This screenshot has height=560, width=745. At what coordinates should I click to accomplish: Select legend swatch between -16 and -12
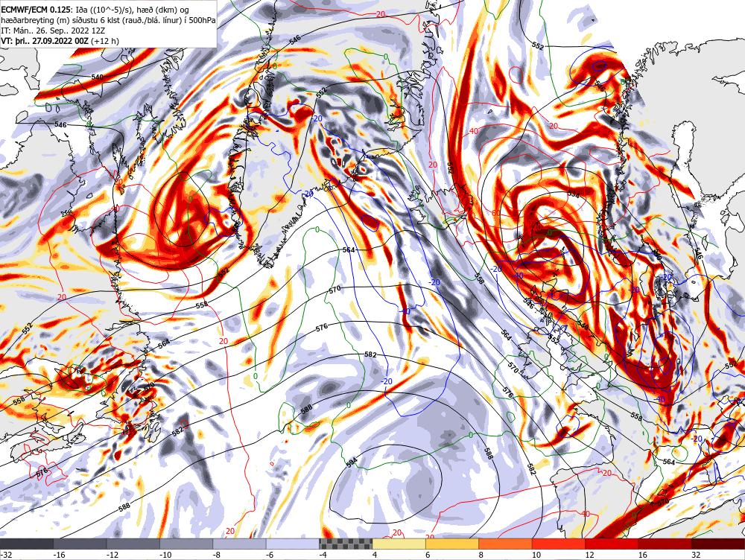pyautogui.click(x=80, y=544)
